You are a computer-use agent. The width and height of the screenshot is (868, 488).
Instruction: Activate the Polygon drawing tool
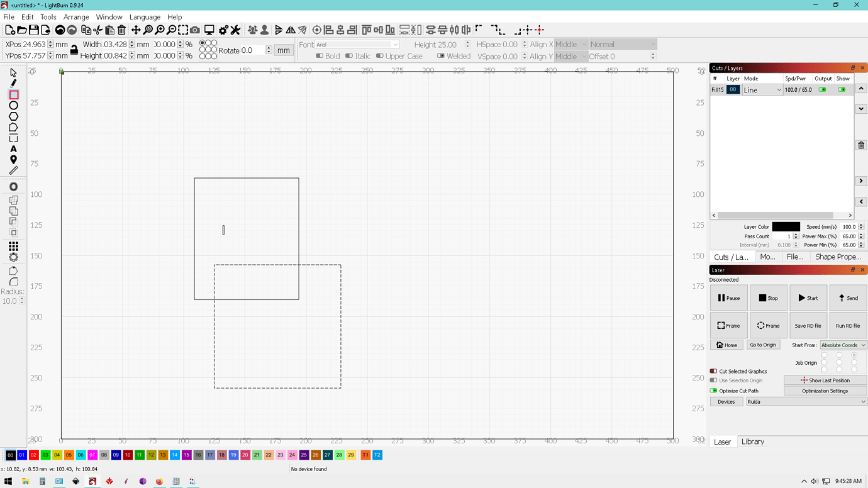click(x=13, y=116)
